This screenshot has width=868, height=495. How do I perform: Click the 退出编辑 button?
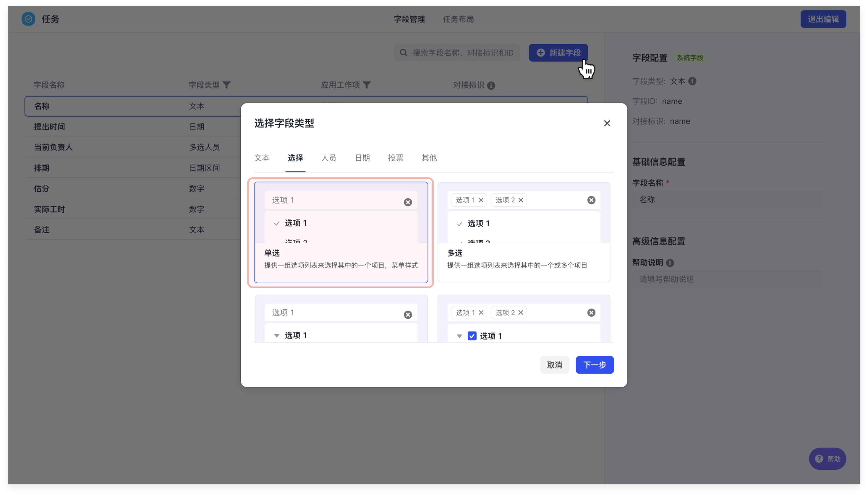tap(823, 19)
